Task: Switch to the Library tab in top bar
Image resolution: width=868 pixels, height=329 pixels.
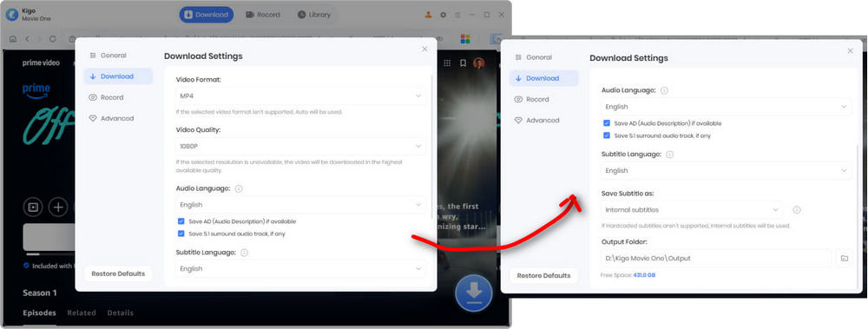Action: pyautogui.click(x=314, y=15)
